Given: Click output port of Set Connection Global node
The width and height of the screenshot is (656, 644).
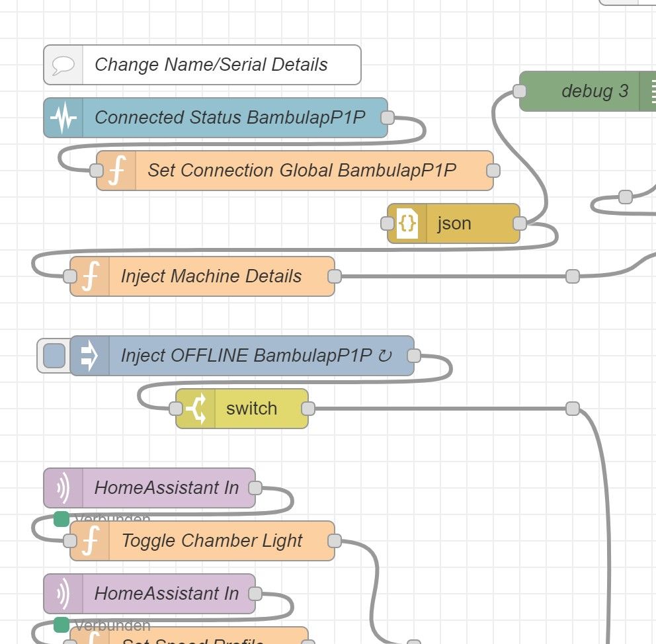Looking at the screenshot, I should click(x=494, y=171).
